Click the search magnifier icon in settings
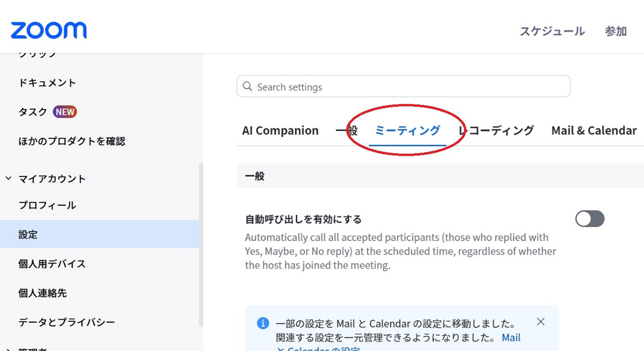Image resolution: width=644 pixels, height=351 pixels. point(248,86)
